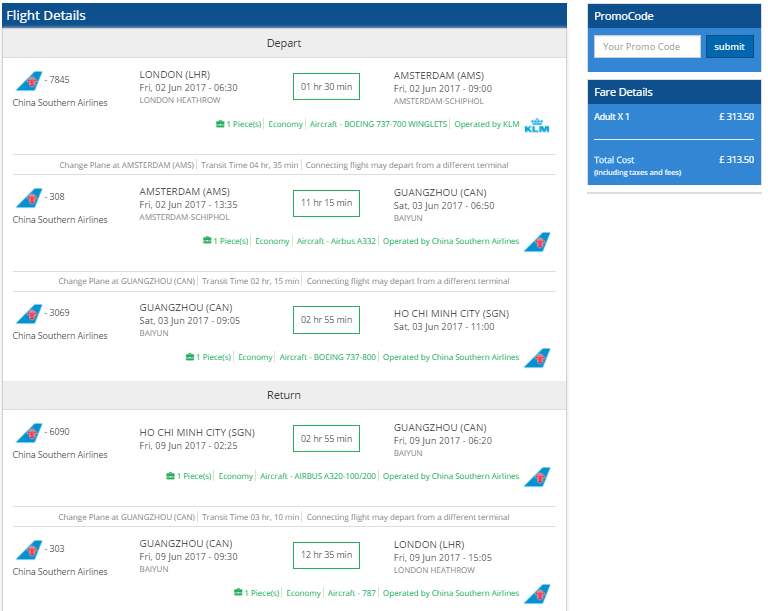Click 'Transit Time 03 hr, 10 min' text

click(x=250, y=517)
